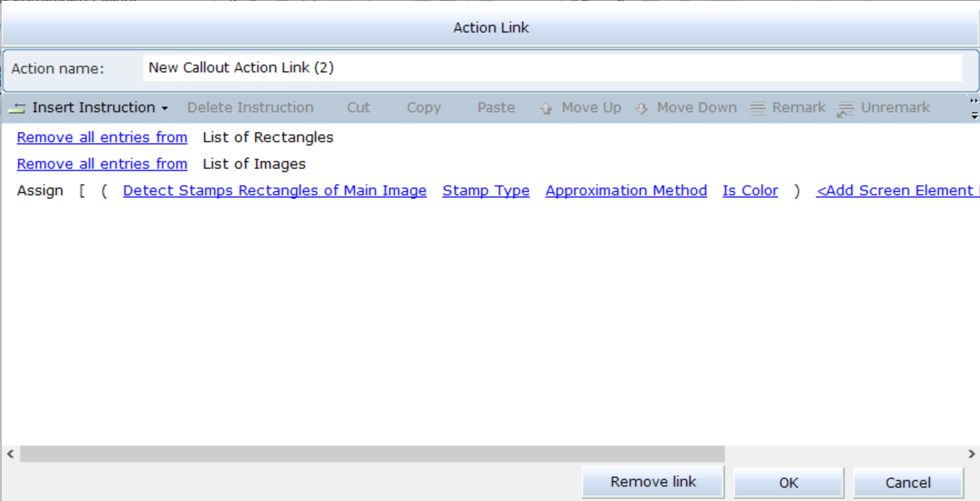Select Cut in the toolbar
Screen dimensions: 980x501
tap(358, 108)
